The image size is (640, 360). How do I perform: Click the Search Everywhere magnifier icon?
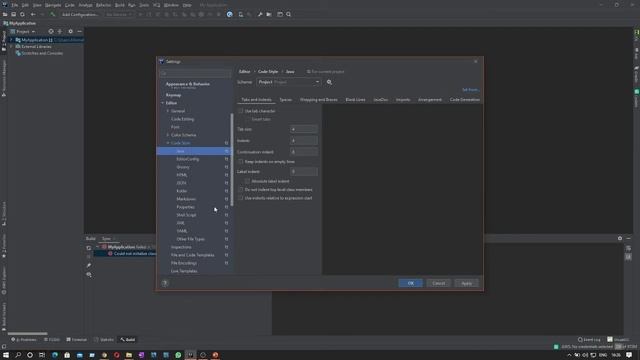[289, 14]
